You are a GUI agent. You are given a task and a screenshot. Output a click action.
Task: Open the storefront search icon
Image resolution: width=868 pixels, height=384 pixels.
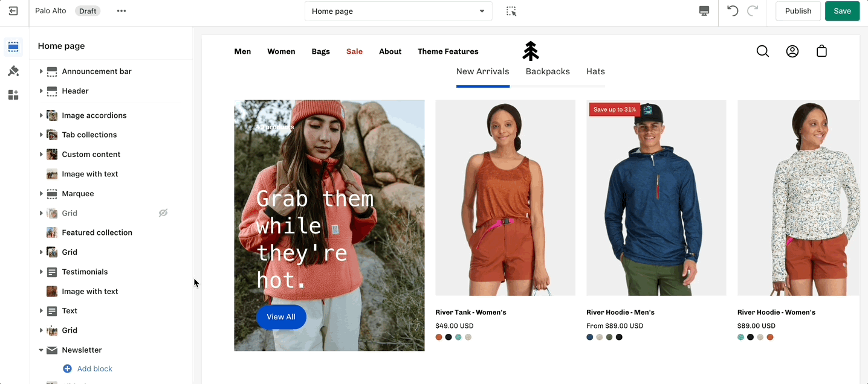point(763,51)
